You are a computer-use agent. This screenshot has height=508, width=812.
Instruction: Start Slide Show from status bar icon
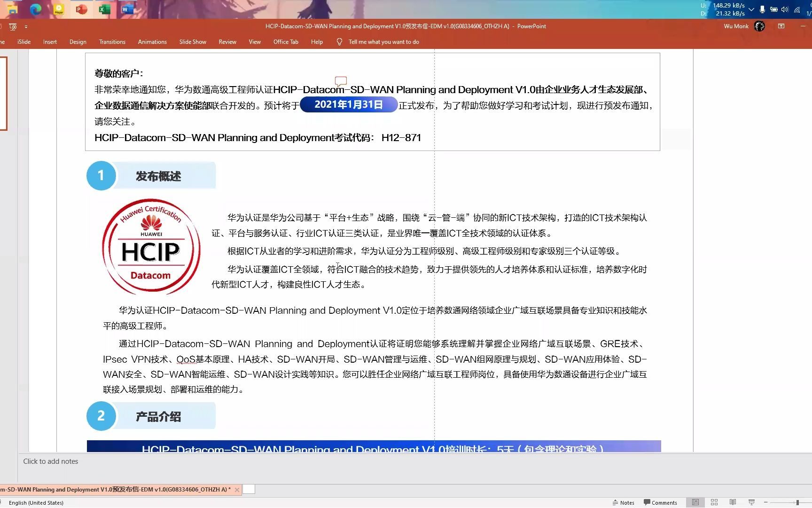(x=751, y=502)
